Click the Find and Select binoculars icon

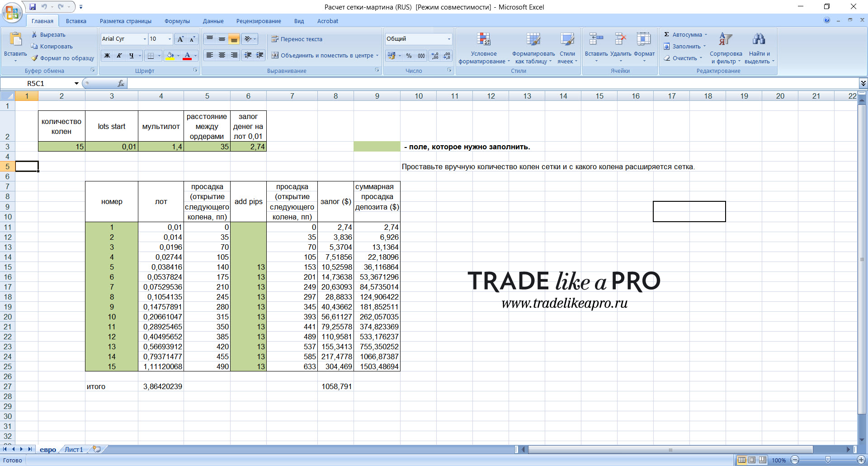(759, 39)
